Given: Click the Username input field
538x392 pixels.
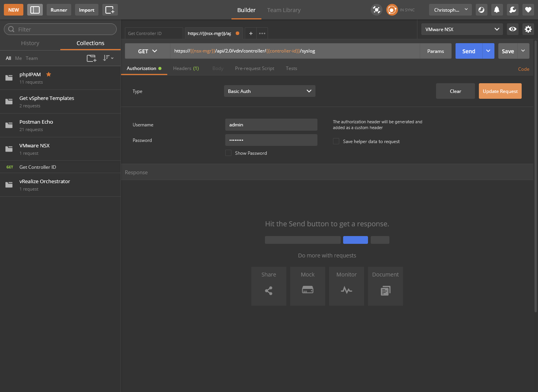Looking at the screenshot, I should (271, 125).
